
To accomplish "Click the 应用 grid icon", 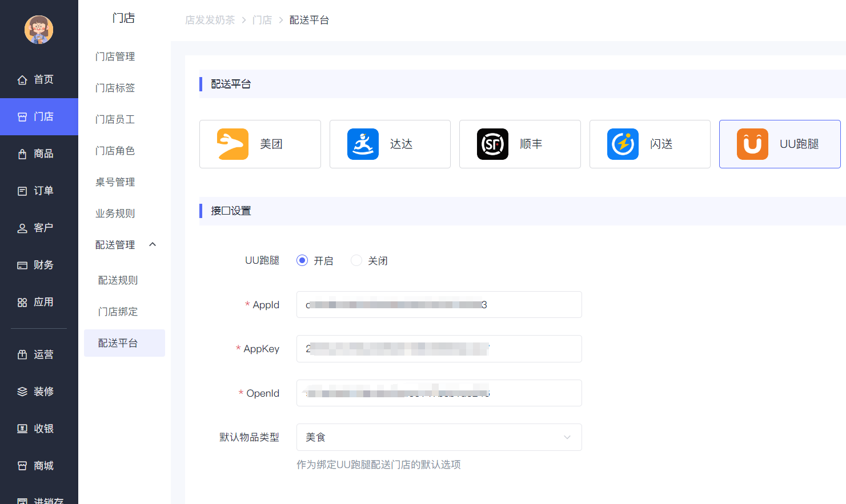I will [x=22, y=303].
